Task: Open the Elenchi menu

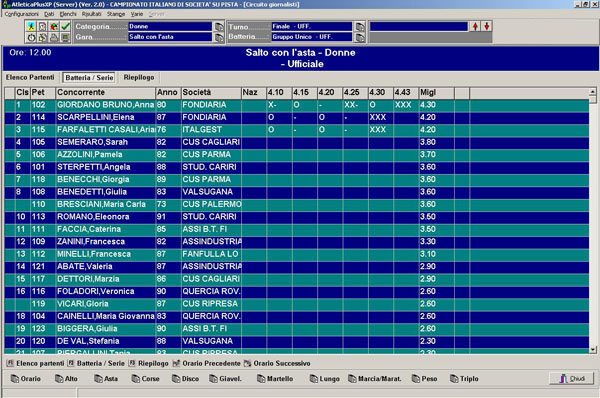Action: pos(68,14)
